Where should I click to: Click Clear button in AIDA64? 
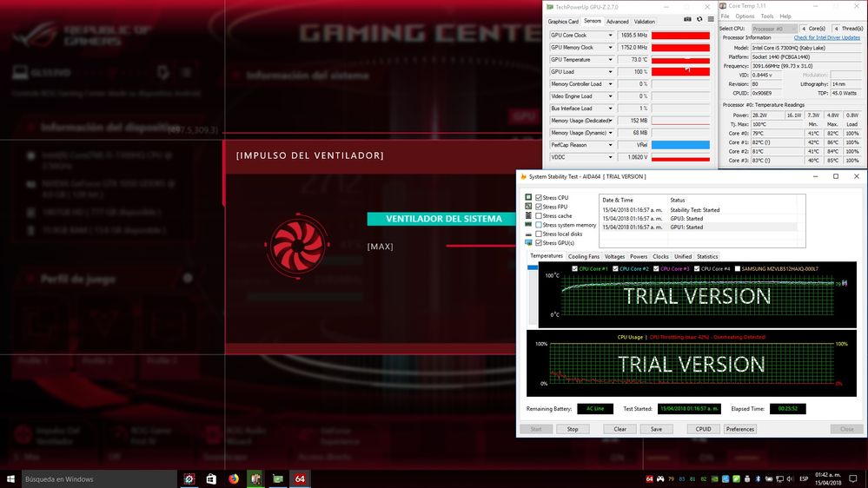620,429
